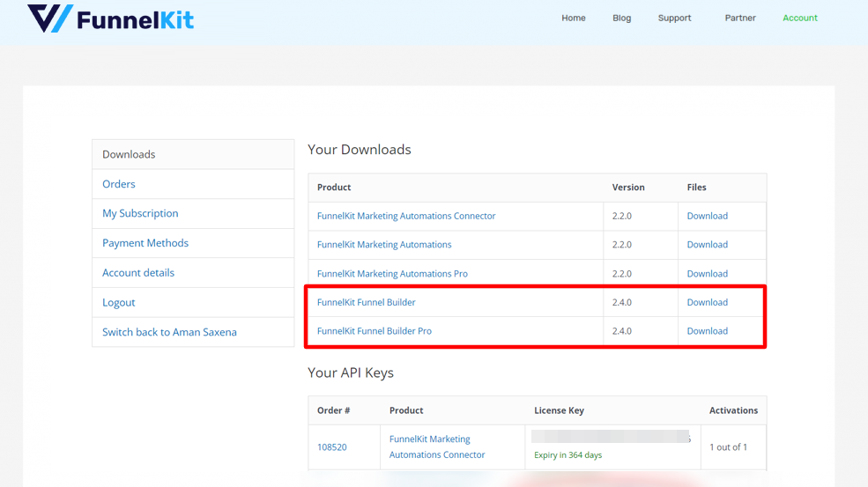868x487 pixels.
Task: Download FunnelKit Funnel Builder file
Action: point(707,302)
